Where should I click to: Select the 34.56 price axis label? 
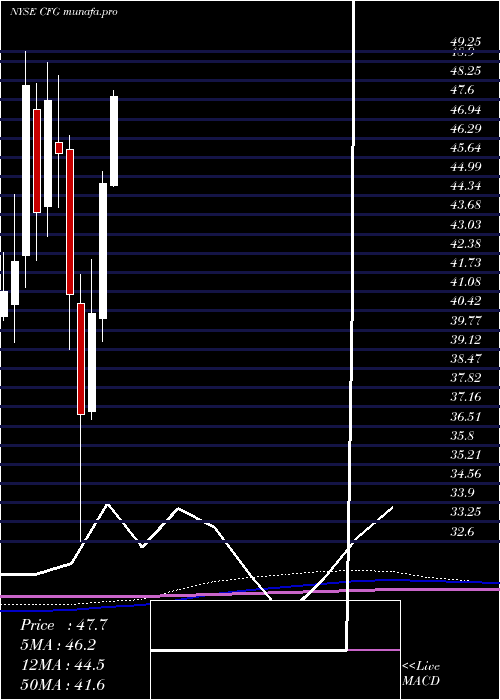[x=466, y=474]
